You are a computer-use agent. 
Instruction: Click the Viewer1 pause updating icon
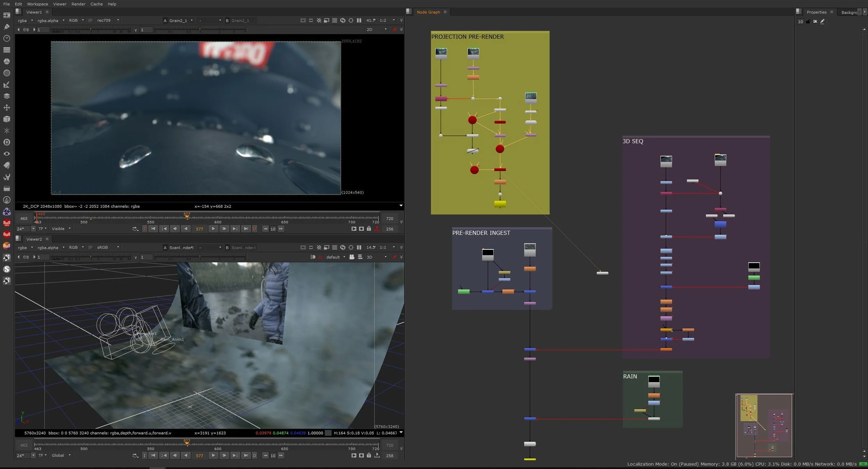point(359,20)
